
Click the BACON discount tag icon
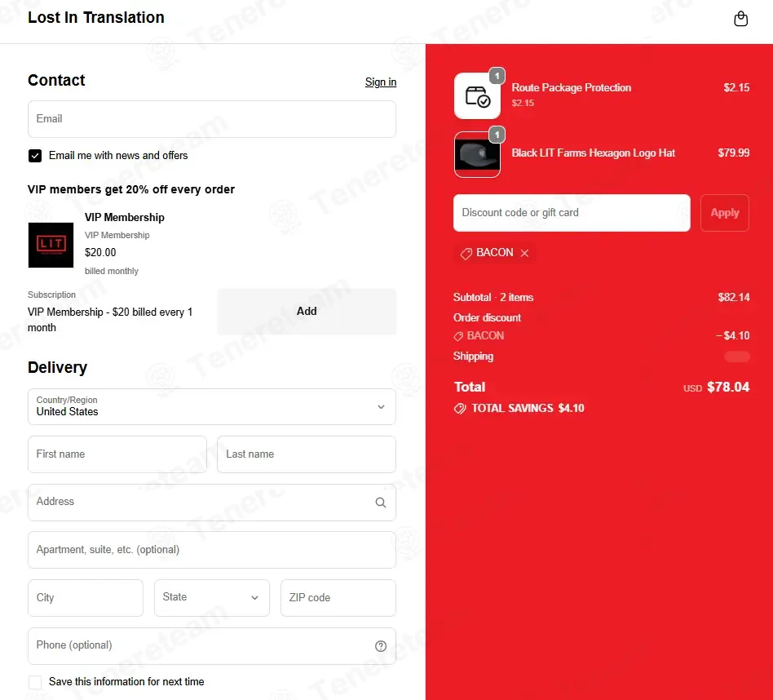tap(466, 253)
